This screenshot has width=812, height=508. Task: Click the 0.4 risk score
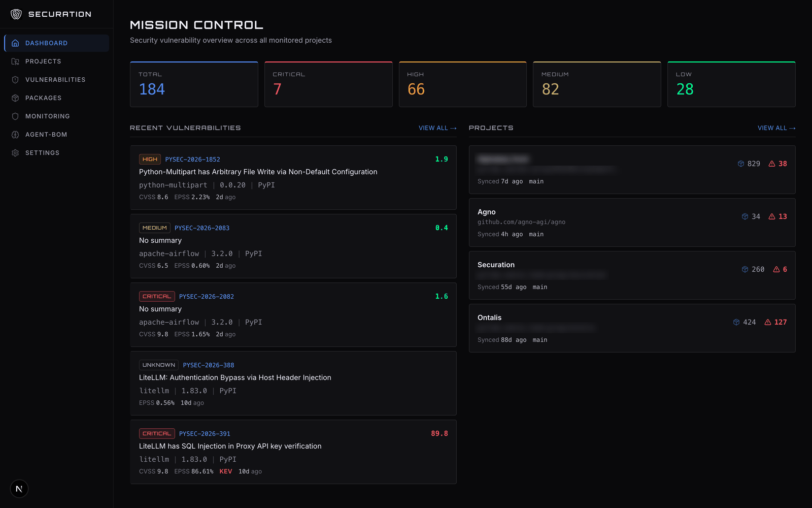[x=442, y=228]
